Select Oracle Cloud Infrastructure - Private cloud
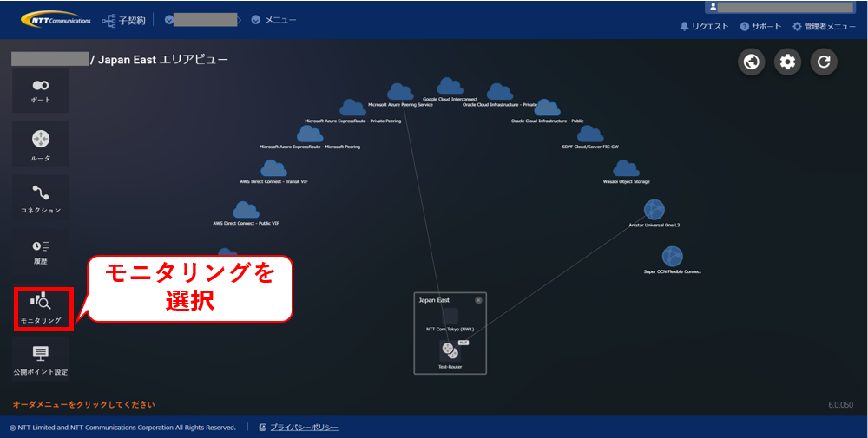Viewport: 868px width, 438px height. point(499,92)
